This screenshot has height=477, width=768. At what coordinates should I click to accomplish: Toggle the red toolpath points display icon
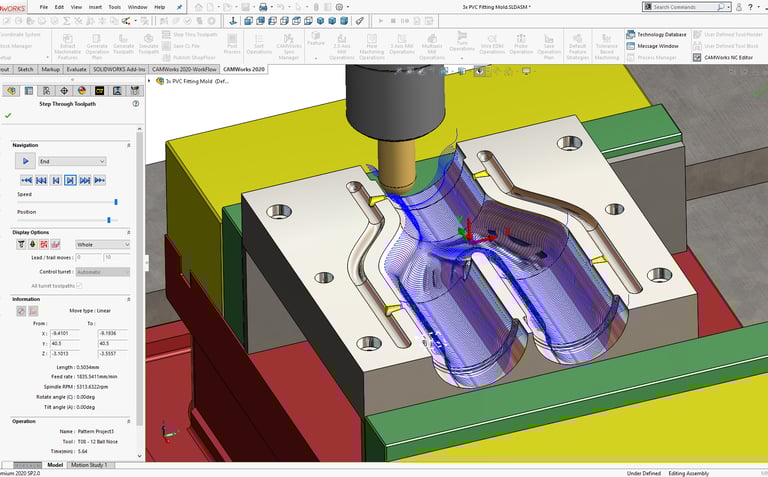(44, 244)
